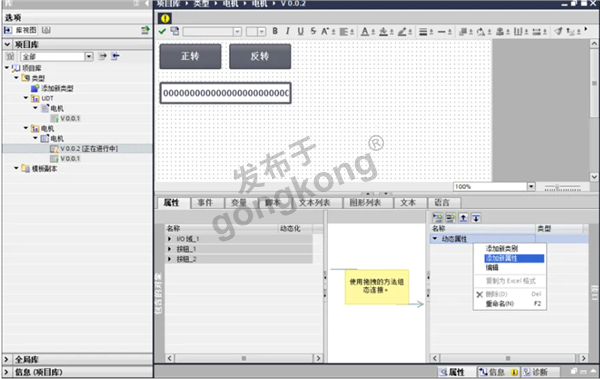The height and width of the screenshot is (379, 600).
Task: Open the zoom 100% dropdown
Action: (531, 186)
